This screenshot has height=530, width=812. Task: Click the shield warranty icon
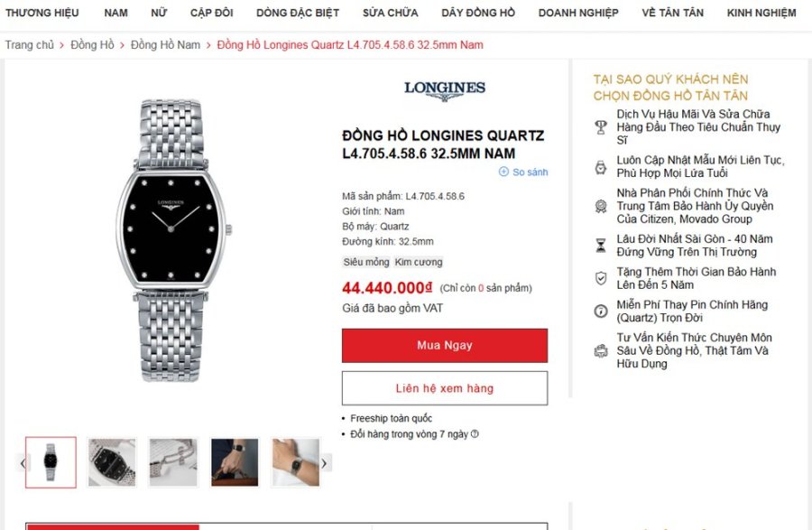coord(601,278)
